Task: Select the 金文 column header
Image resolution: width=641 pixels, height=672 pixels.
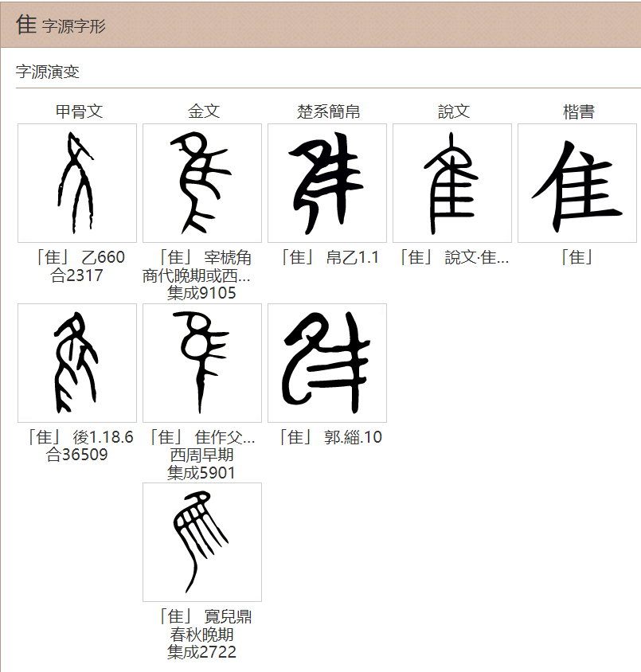Action: [201, 112]
